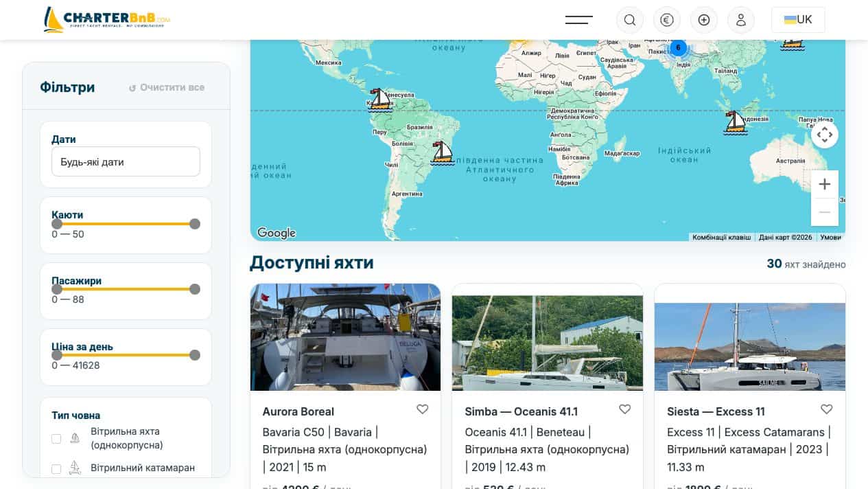Favorite the Simba — Oceanis 41.1 yacht
This screenshot has height=489, width=868.
(625, 409)
